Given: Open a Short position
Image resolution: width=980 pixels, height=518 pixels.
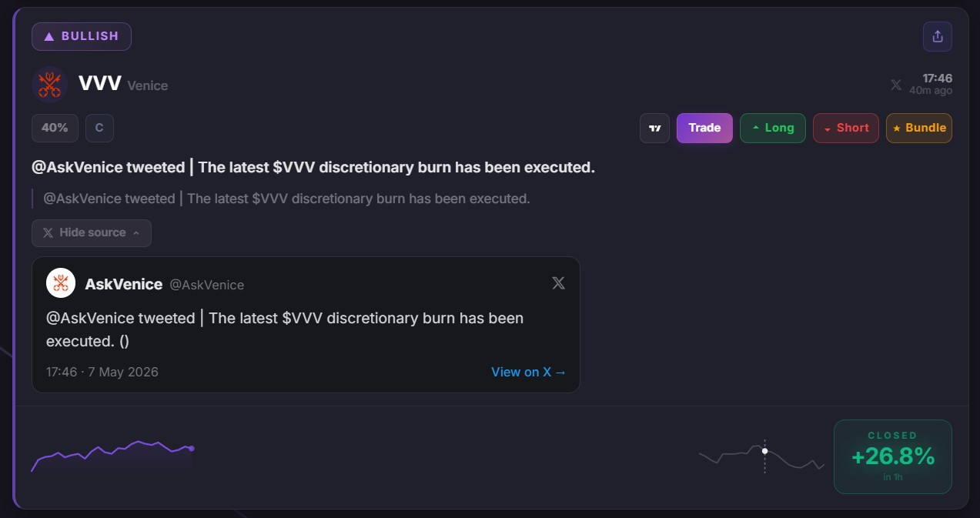Looking at the screenshot, I should (846, 128).
